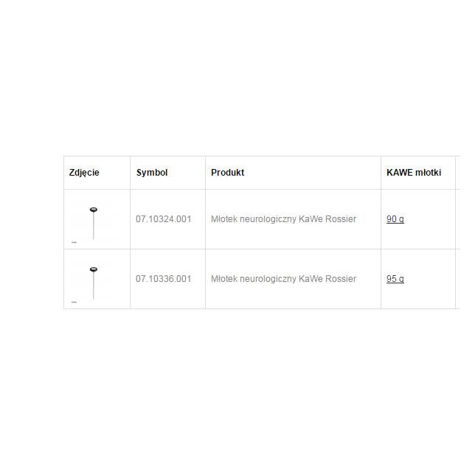Screen dimensions: 475x476
Task: Click the word Rossier in the second product row
Action: click(x=341, y=279)
